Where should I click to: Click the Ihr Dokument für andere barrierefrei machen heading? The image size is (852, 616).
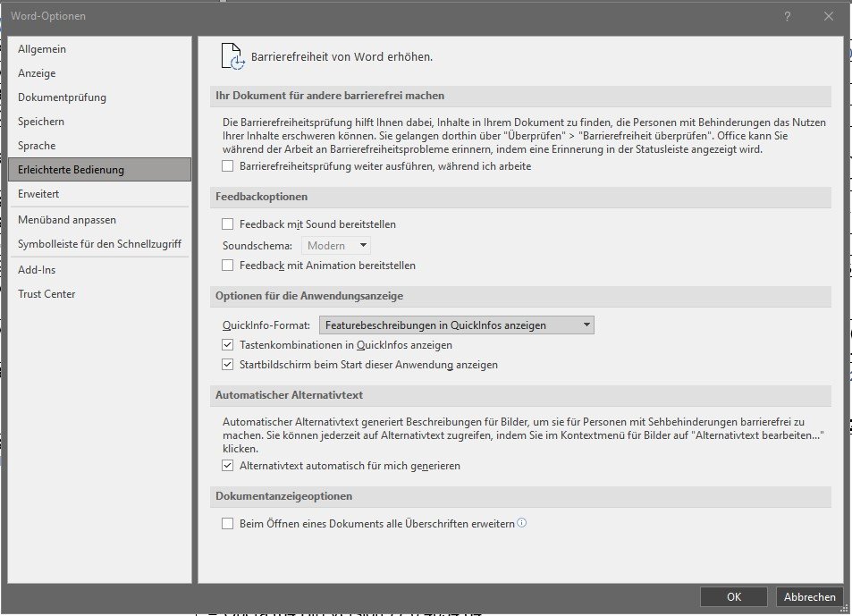(x=330, y=96)
